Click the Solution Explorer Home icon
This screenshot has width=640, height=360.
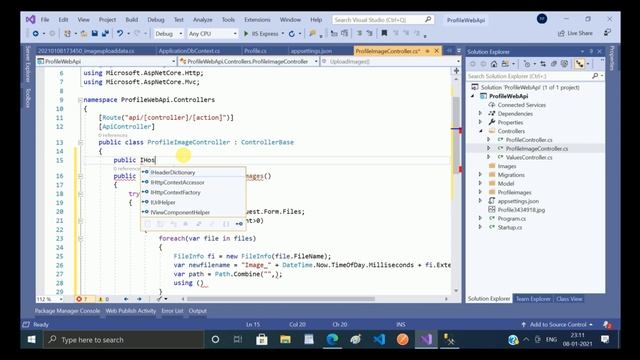coord(494,64)
